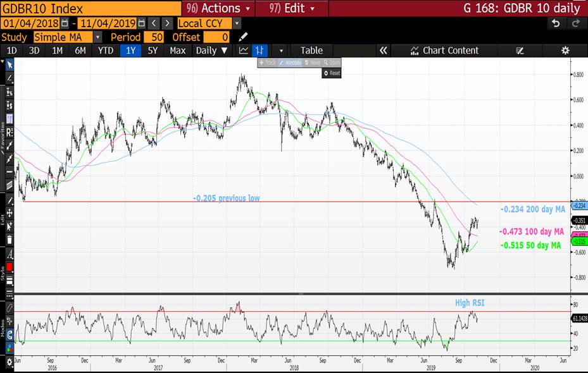This screenshot has height=373, width=588.
Task: Open the Study type dropdown
Action: point(97,37)
